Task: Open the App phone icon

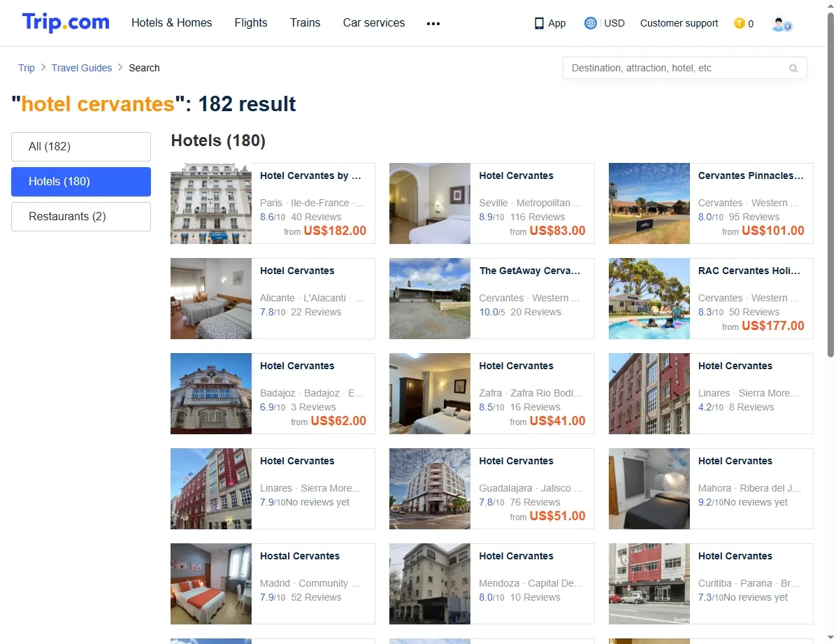Action: click(x=539, y=24)
